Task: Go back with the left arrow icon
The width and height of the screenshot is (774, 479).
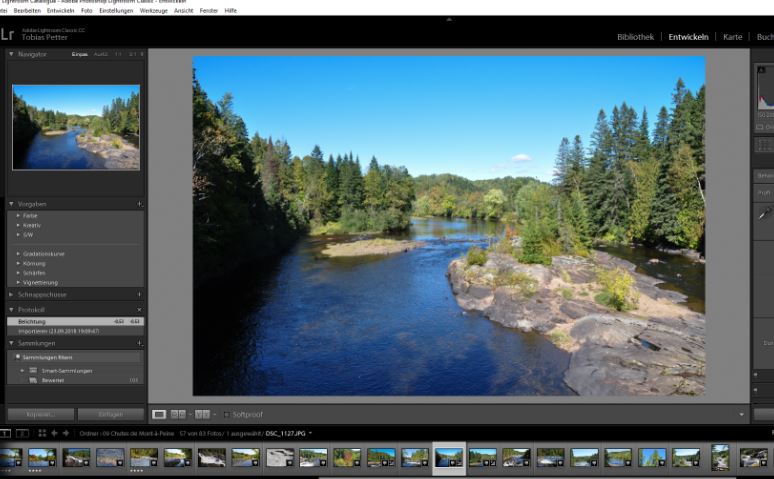Action: pos(54,433)
